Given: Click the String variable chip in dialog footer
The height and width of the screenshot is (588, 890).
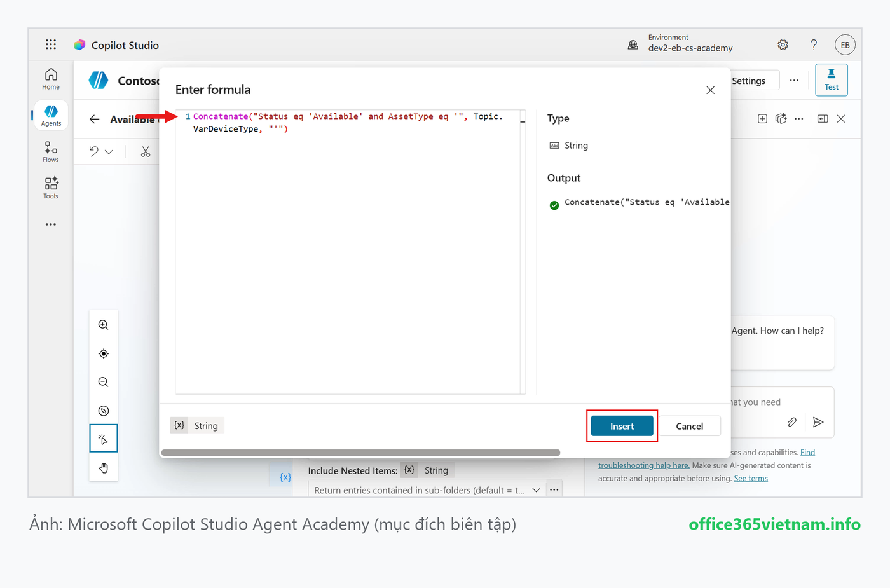Looking at the screenshot, I should coord(197,426).
